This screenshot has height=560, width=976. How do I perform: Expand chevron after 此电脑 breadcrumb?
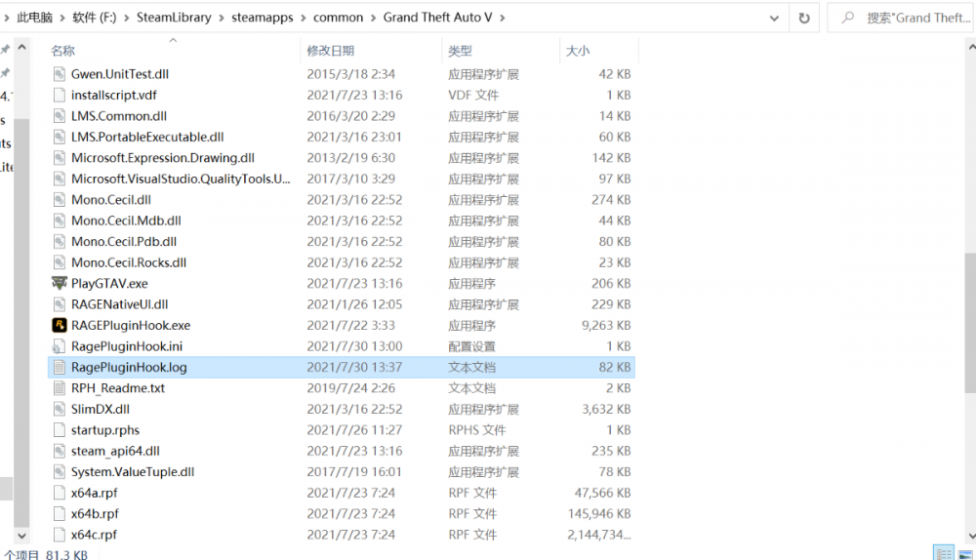click(62, 18)
